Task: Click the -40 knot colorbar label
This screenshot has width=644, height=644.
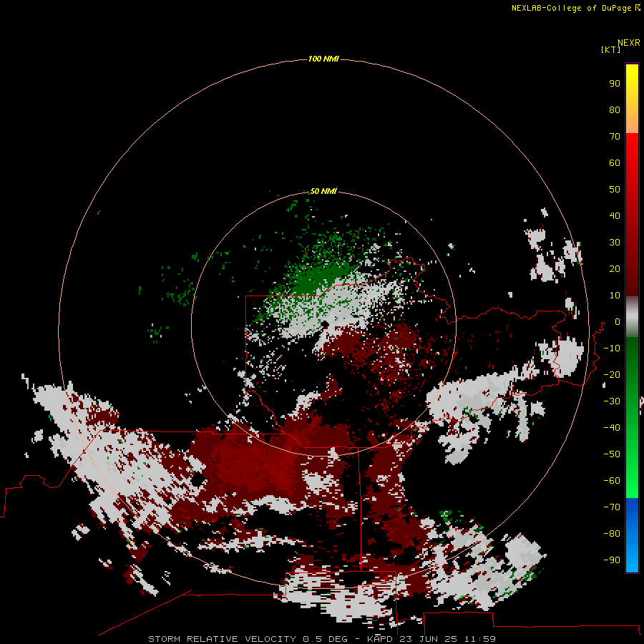Action: click(x=612, y=428)
